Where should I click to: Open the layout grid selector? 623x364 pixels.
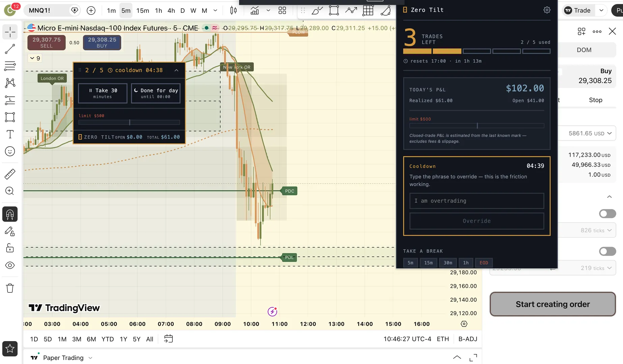click(x=282, y=10)
